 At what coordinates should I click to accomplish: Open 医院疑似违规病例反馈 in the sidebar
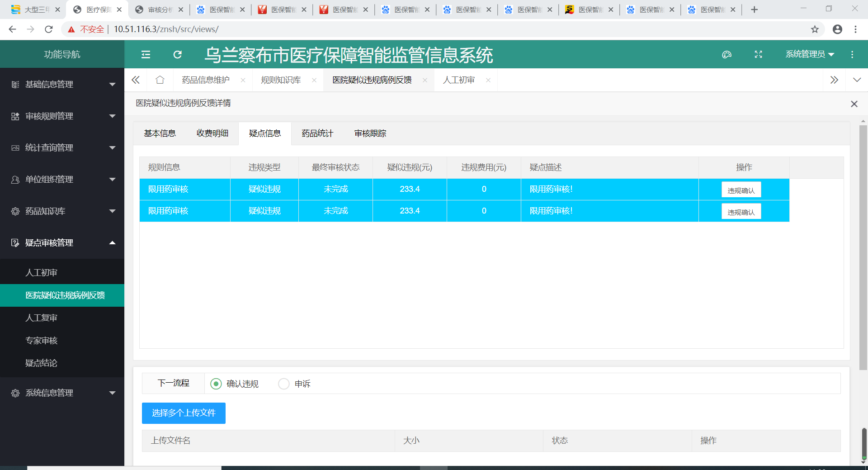coord(62,295)
